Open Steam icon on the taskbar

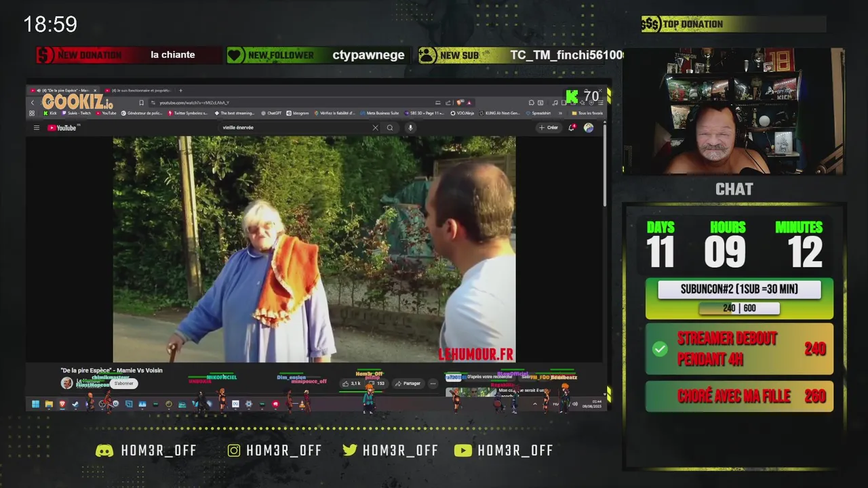[x=75, y=404]
